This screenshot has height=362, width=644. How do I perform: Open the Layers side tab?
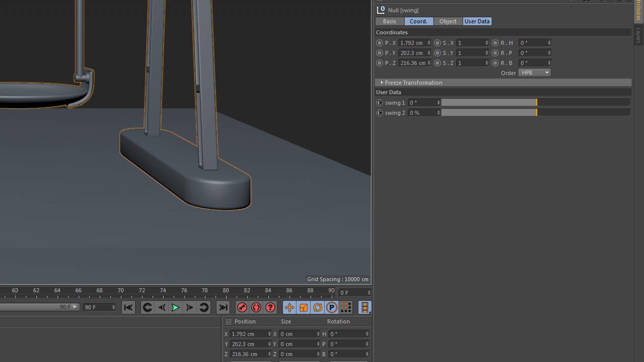click(x=638, y=36)
